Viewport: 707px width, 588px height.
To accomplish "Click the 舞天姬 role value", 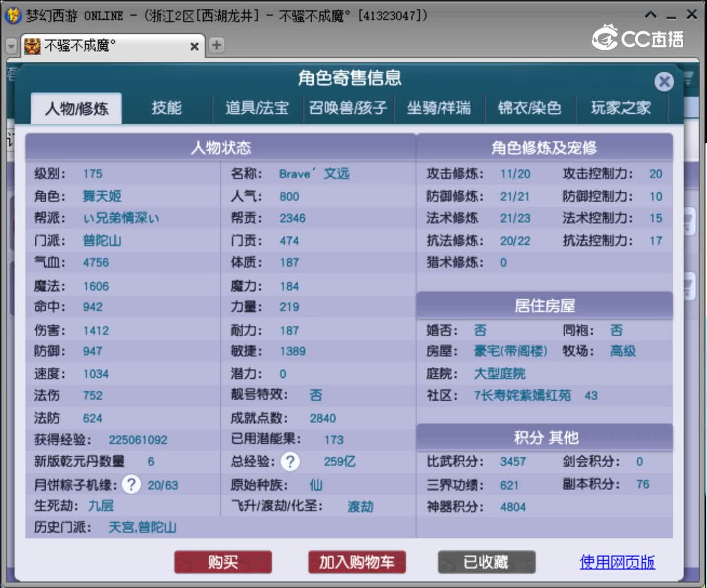I will pos(102,196).
